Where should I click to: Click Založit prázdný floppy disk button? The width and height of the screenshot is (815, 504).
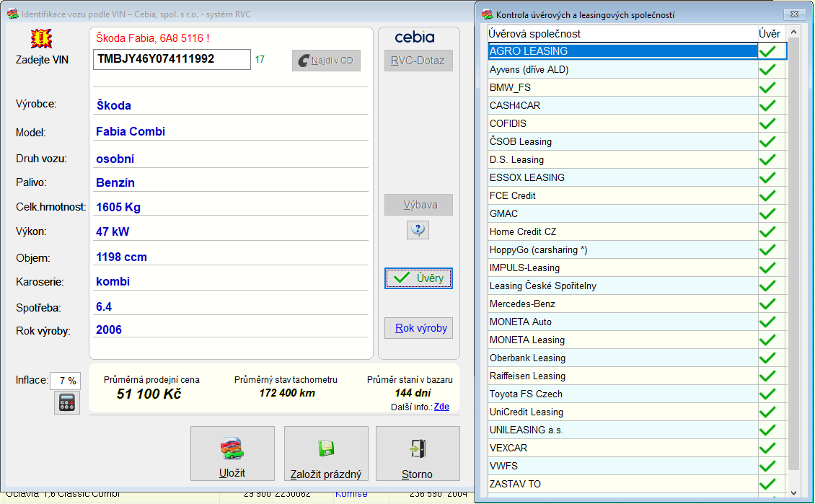coord(326,454)
